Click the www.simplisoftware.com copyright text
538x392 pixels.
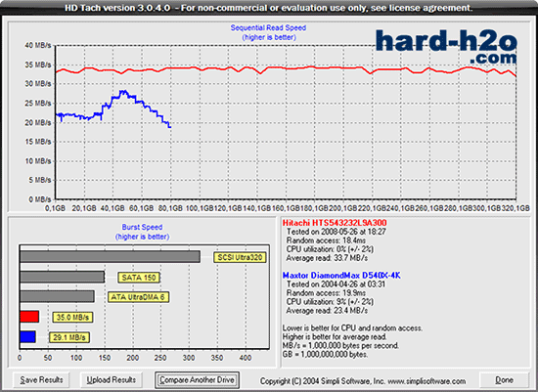[x=363, y=381]
